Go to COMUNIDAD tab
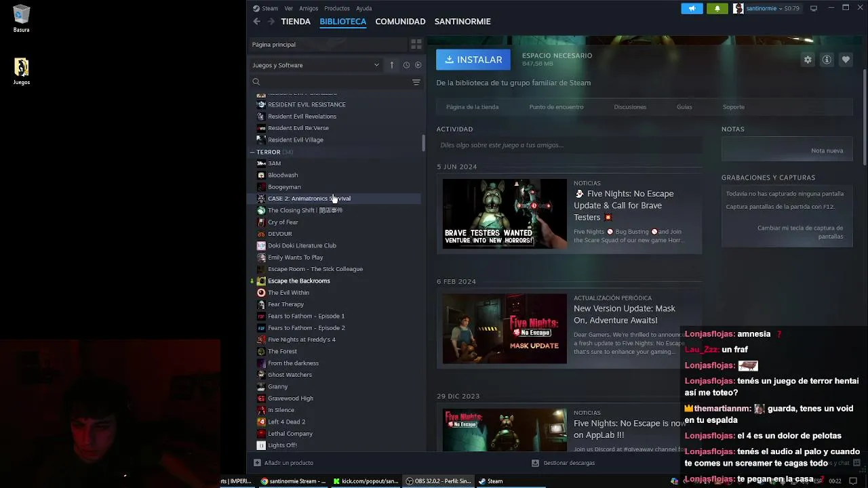Viewport: 868px width, 488px height. point(400,22)
